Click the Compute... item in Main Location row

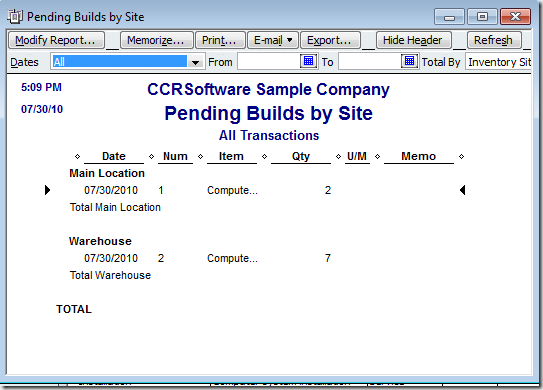232,190
